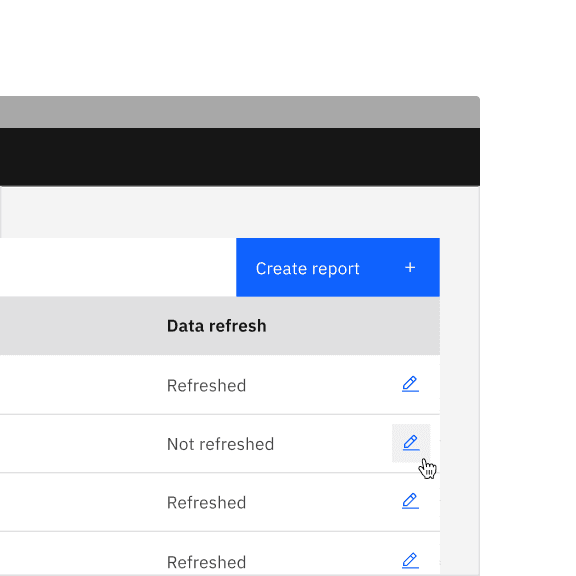The height and width of the screenshot is (576, 576).
Task: Click edit pencil in the bottom-most Refreshed row
Action: coord(410,561)
